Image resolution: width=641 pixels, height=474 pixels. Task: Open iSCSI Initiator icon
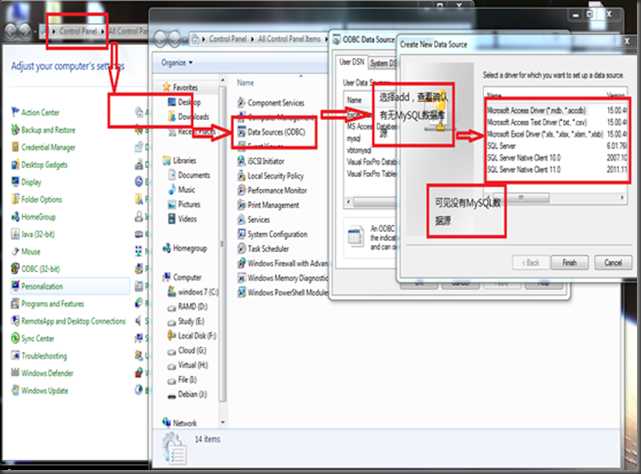tap(242, 161)
